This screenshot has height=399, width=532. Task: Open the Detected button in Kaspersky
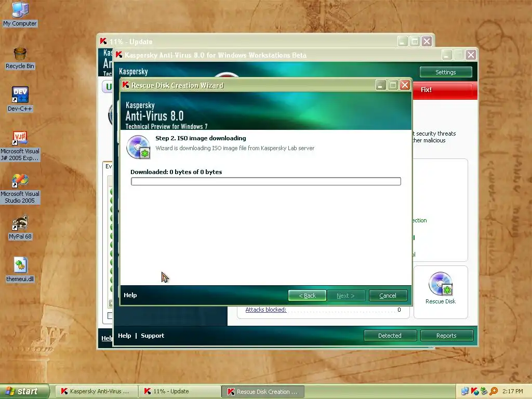pos(390,336)
